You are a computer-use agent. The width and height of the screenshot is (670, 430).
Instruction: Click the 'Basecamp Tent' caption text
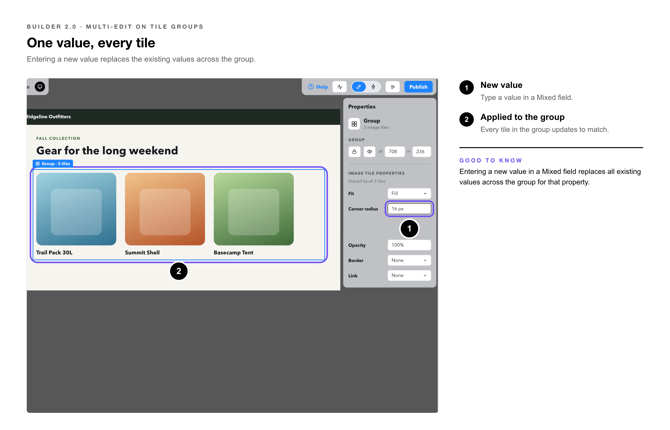tap(233, 253)
